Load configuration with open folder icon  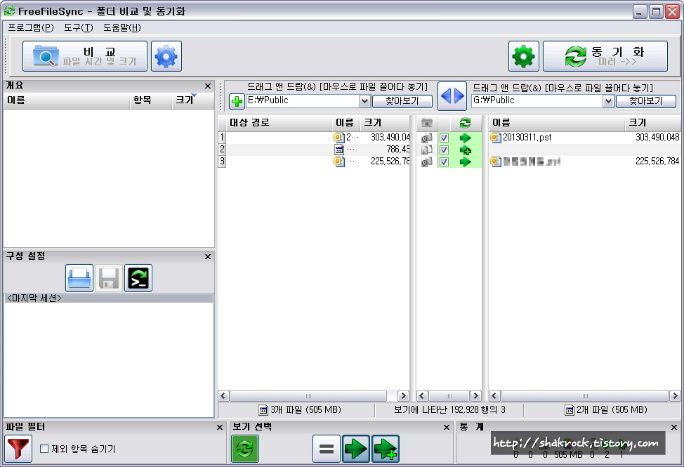point(79,278)
